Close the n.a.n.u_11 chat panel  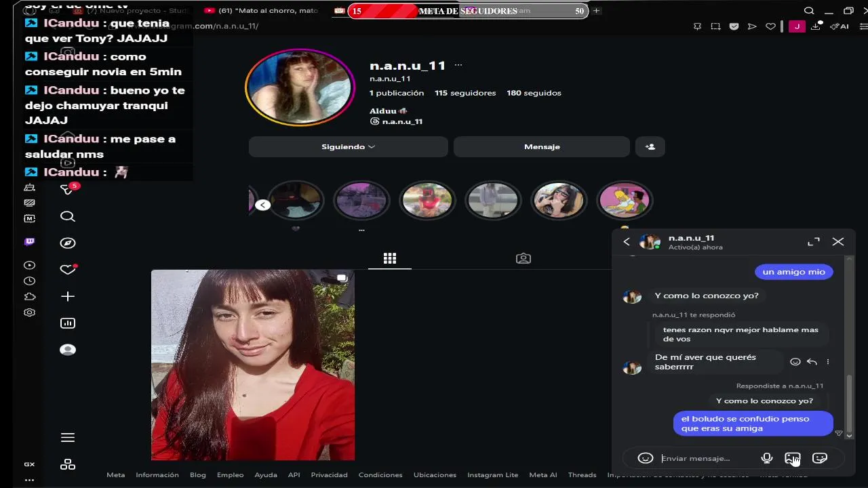(838, 242)
